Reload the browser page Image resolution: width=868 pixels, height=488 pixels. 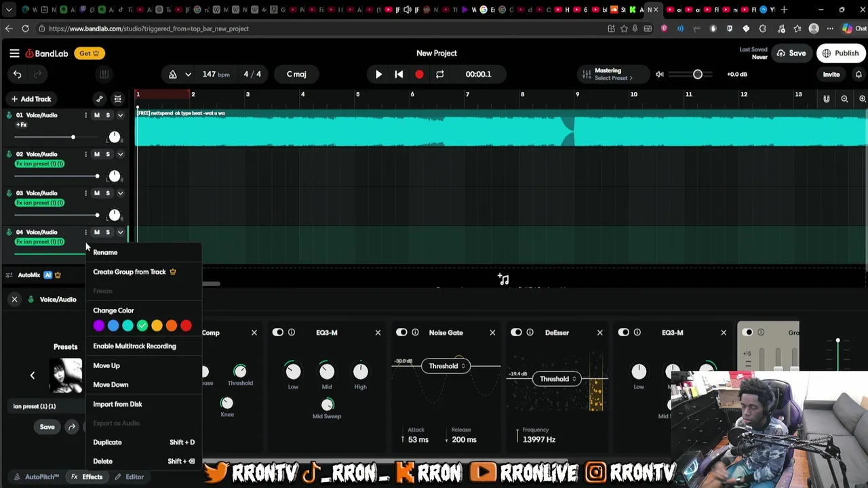pos(25,28)
